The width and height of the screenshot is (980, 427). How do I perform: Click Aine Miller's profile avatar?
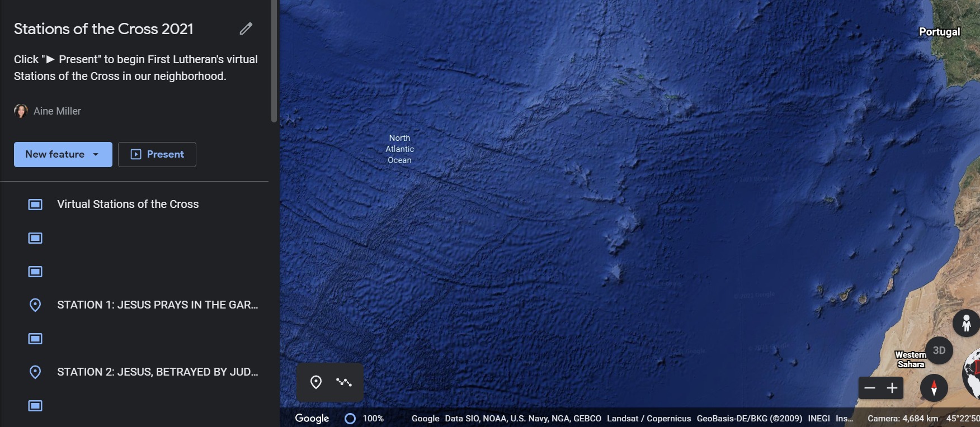21,111
